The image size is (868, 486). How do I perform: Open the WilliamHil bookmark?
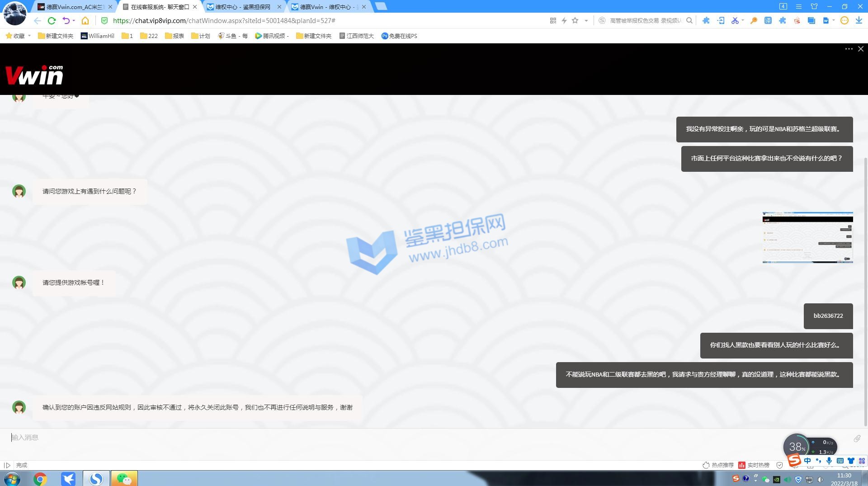coord(97,36)
